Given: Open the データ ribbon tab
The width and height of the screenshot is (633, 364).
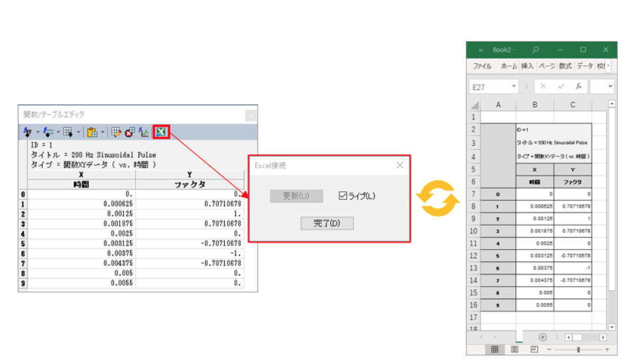Looking at the screenshot, I should pyautogui.click(x=584, y=66).
